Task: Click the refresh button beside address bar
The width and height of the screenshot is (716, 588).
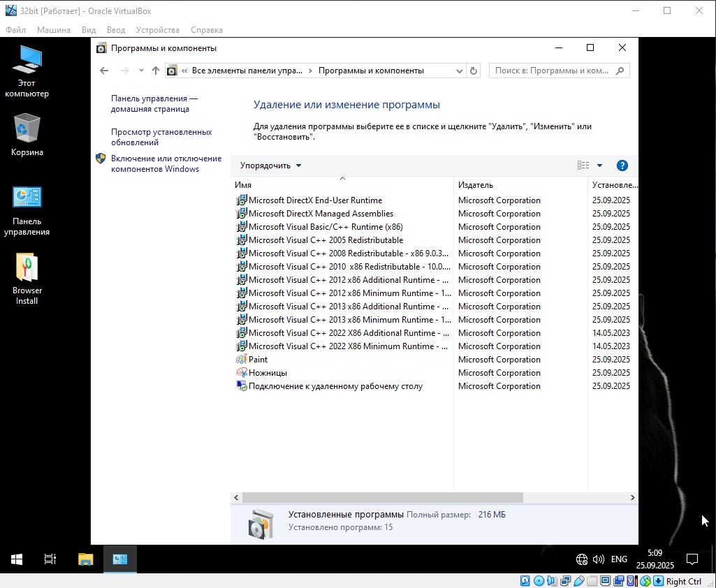Action: [474, 71]
